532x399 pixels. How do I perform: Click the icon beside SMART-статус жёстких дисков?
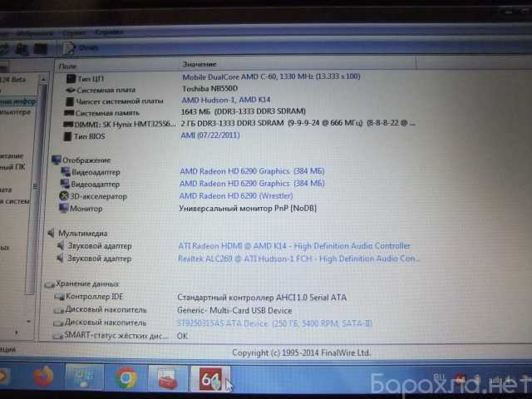(x=57, y=336)
